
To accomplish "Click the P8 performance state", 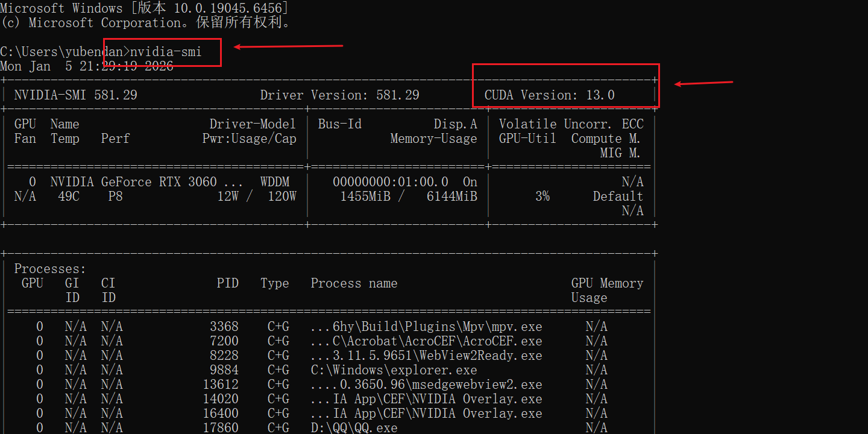I will click(x=115, y=197).
